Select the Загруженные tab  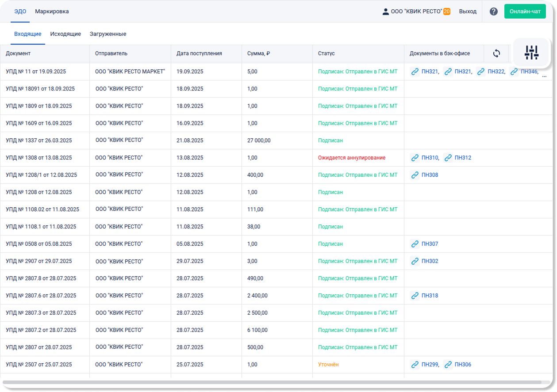click(x=108, y=34)
